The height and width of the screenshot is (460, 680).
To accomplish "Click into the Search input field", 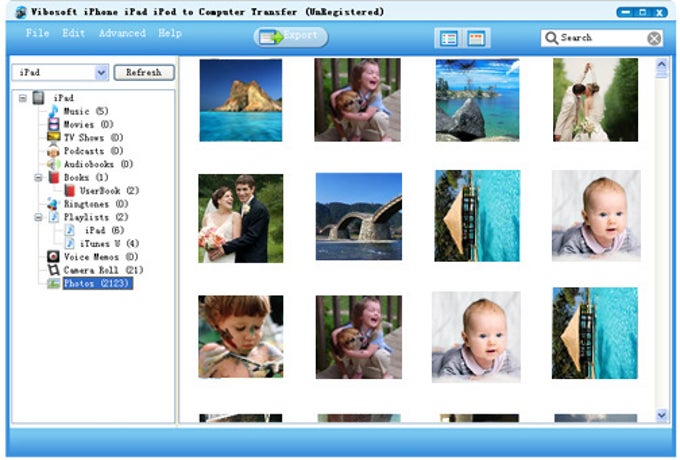I will click(602, 38).
